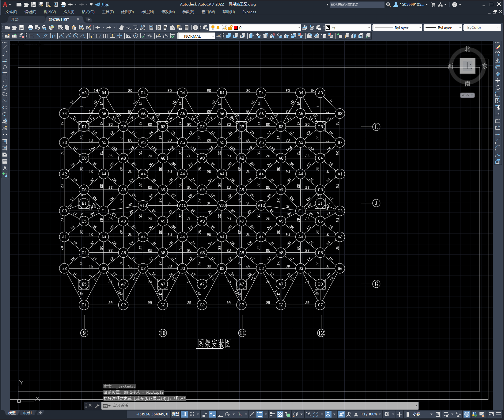Click the Paste clipboard icon
Image resolution: width=504 pixels, height=420 pixels.
[74, 28]
